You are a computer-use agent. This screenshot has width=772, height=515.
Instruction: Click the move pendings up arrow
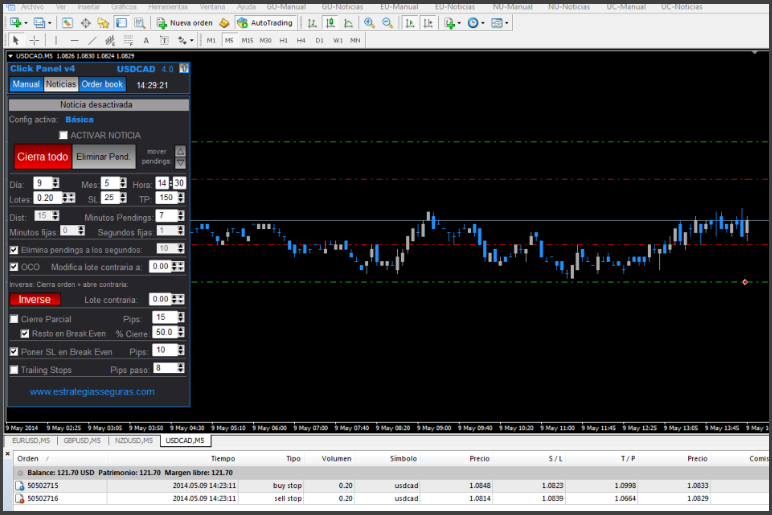pos(180,151)
